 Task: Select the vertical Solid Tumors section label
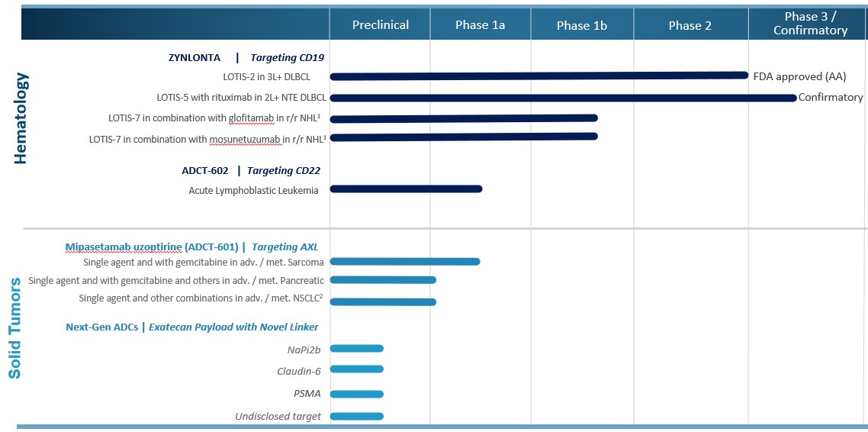coord(15,328)
